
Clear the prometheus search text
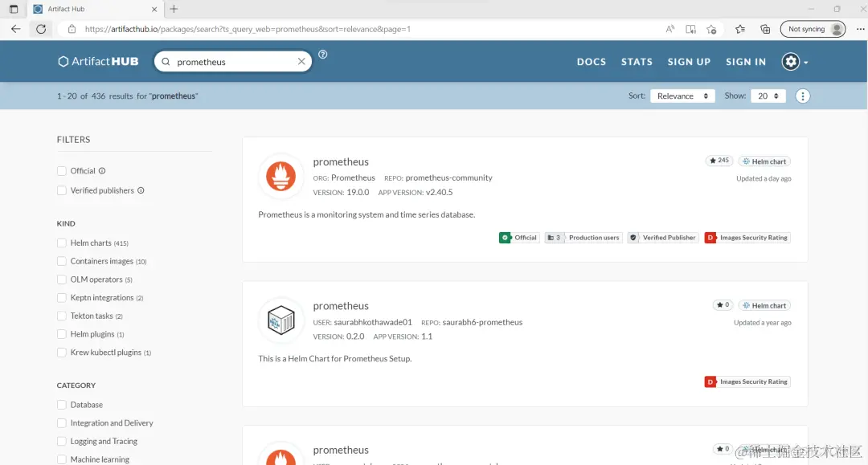301,61
